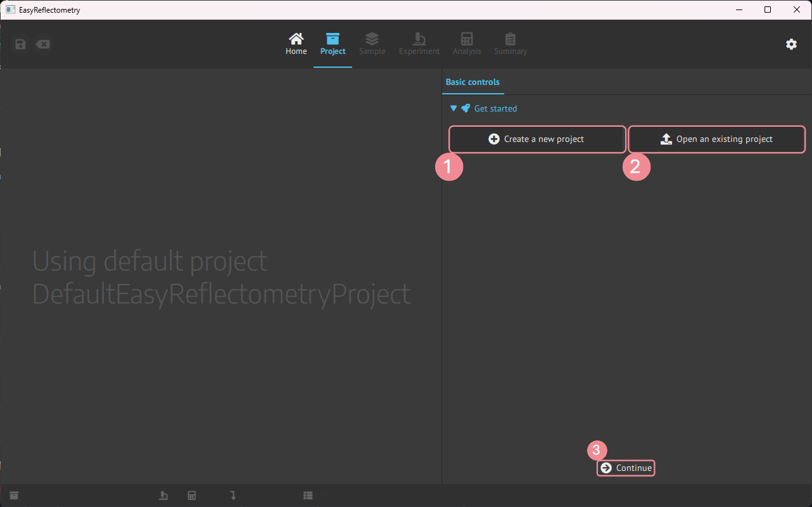Click the instrument icon in the status bar
The width and height of the screenshot is (812, 507).
[163, 495]
